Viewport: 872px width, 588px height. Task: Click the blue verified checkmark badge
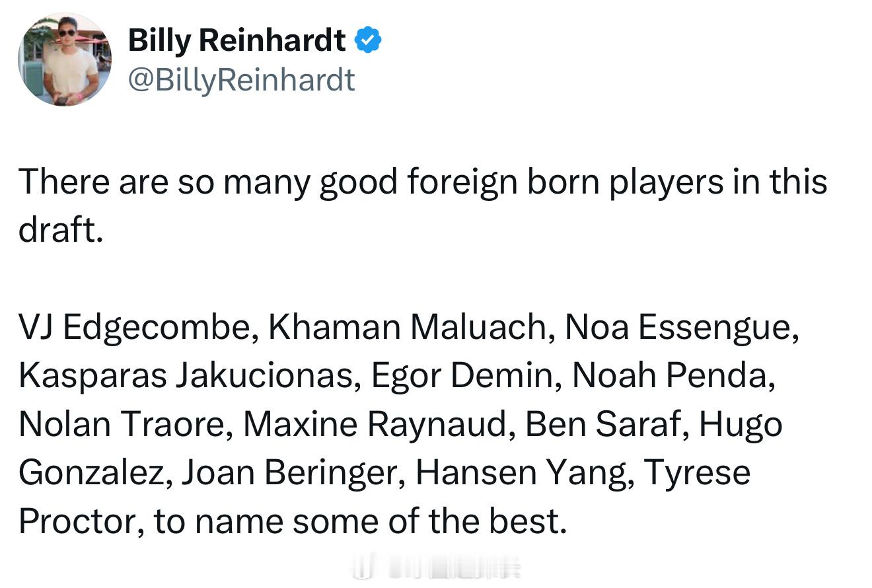(x=368, y=41)
